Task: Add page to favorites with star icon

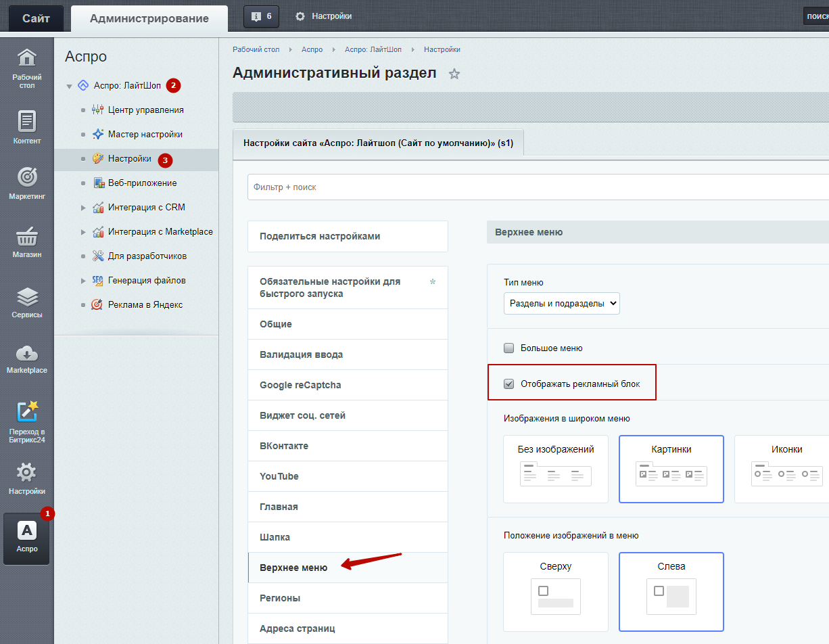Action: pos(454,74)
